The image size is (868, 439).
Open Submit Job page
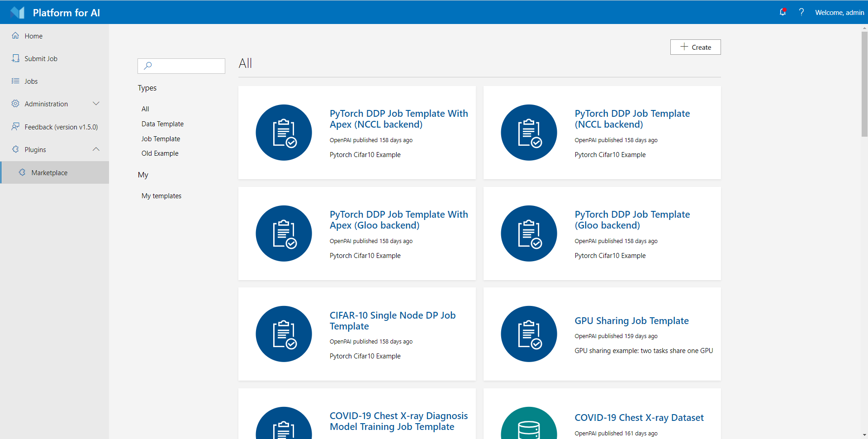pos(54,58)
